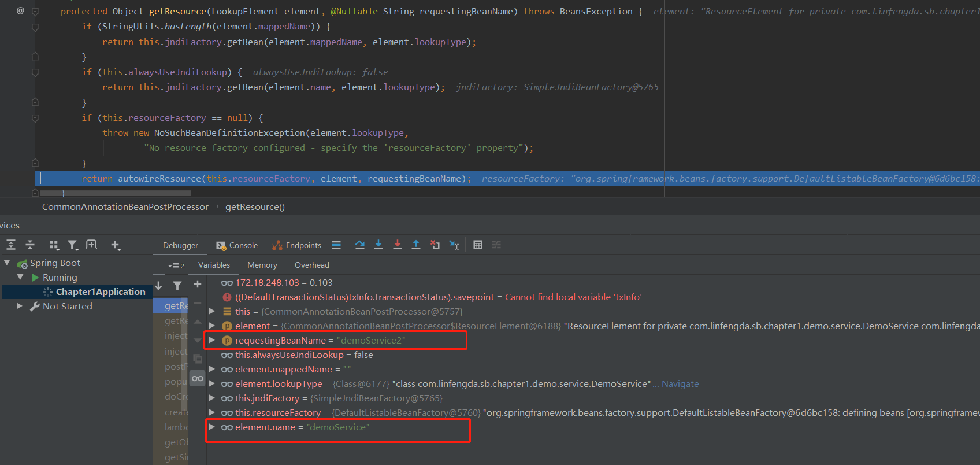This screenshot has height=465, width=980.
Task: Open the Evaluate Expression calculator icon
Action: tap(477, 245)
